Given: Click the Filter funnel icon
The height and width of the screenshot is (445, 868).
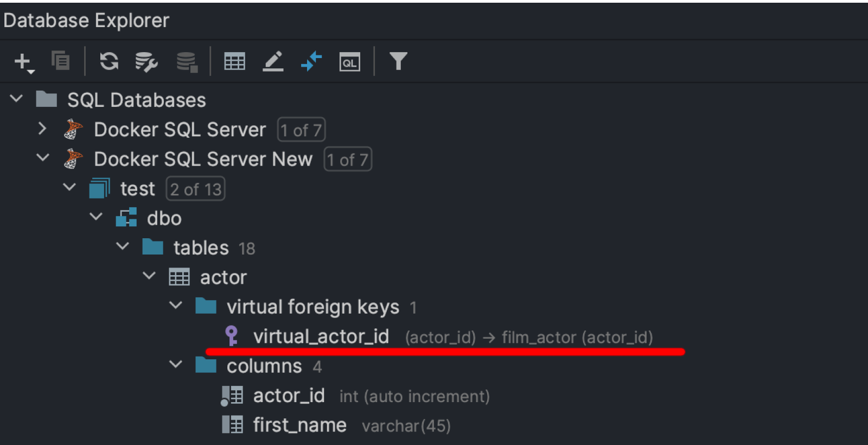Looking at the screenshot, I should tap(398, 61).
